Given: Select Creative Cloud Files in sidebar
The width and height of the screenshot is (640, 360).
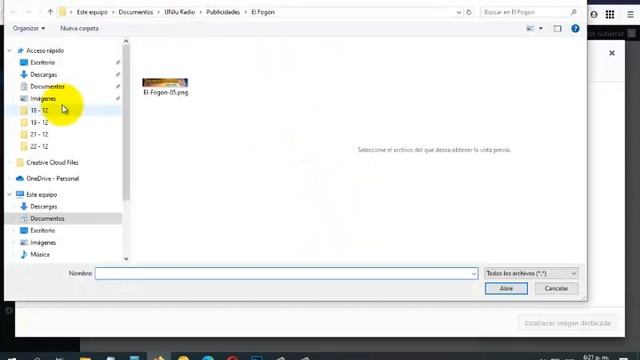Looking at the screenshot, I should click(x=52, y=162).
